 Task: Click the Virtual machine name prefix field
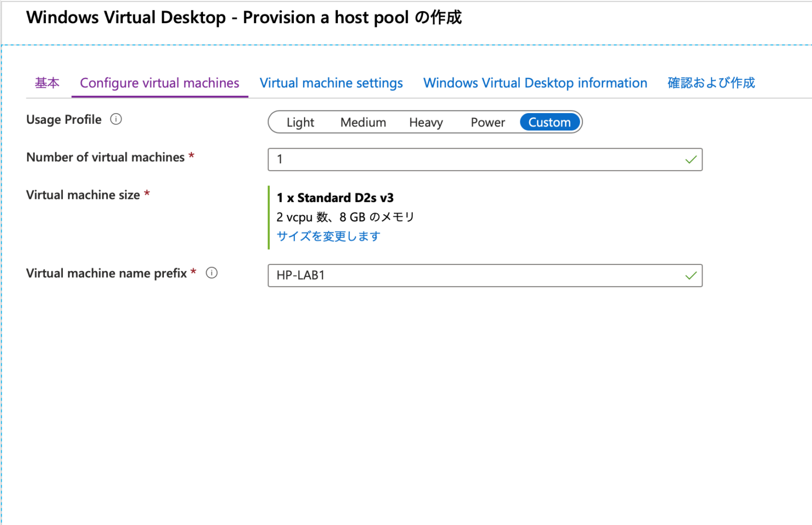coord(476,275)
